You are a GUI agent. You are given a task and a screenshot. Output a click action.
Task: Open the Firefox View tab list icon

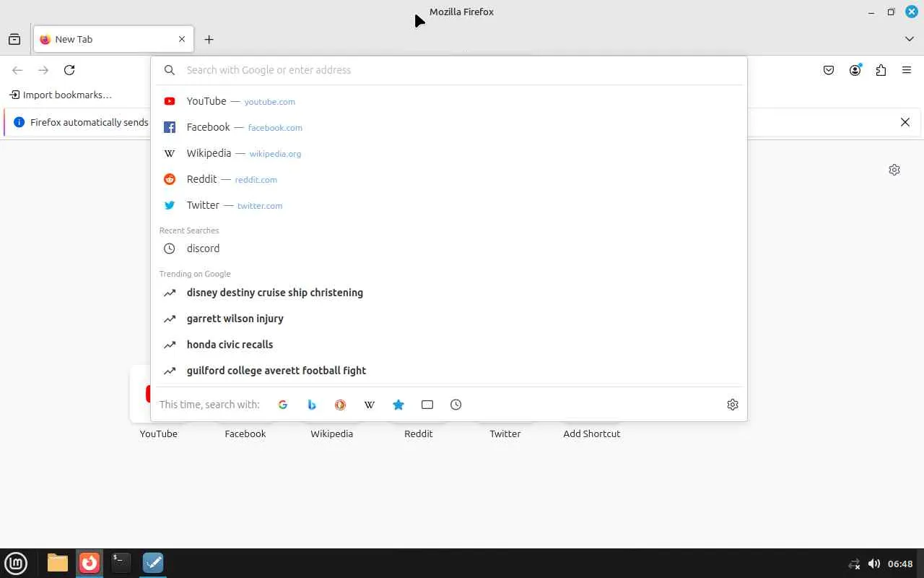14,39
